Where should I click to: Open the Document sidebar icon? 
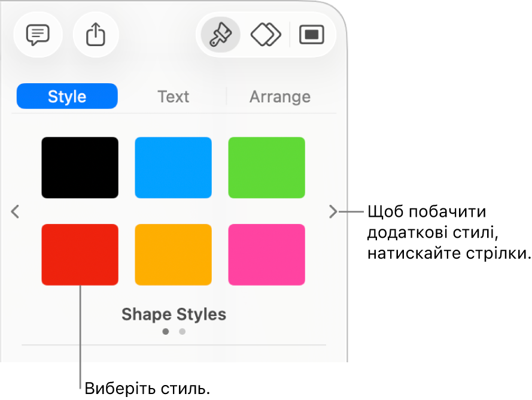pyautogui.click(x=311, y=35)
